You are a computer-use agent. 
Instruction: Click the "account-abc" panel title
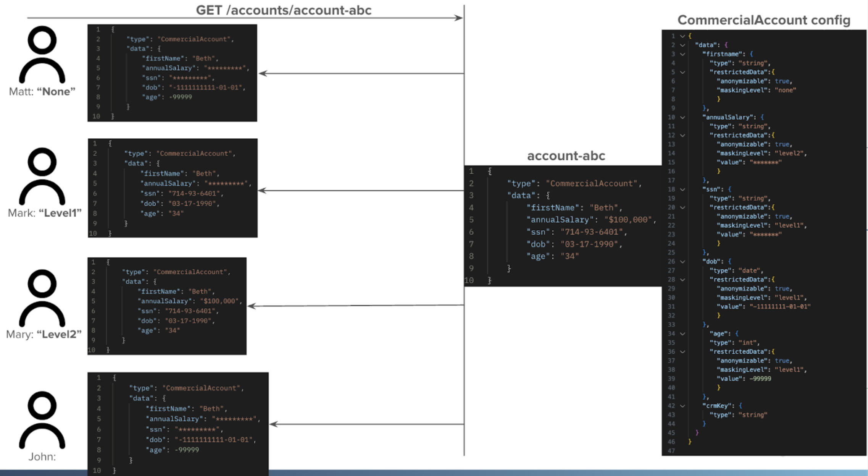click(566, 155)
